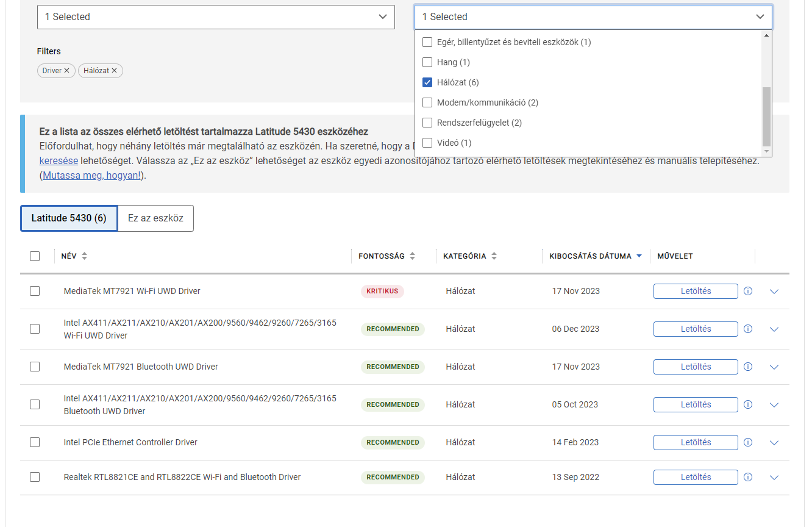Expand Realtek RTL8821CE driver row details
Screen dimensions: 812x527
tap(774, 478)
